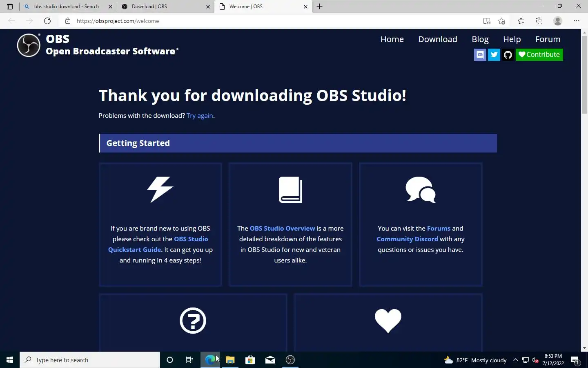588x368 pixels.
Task: Open the clock and date flyout
Action: point(553,360)
